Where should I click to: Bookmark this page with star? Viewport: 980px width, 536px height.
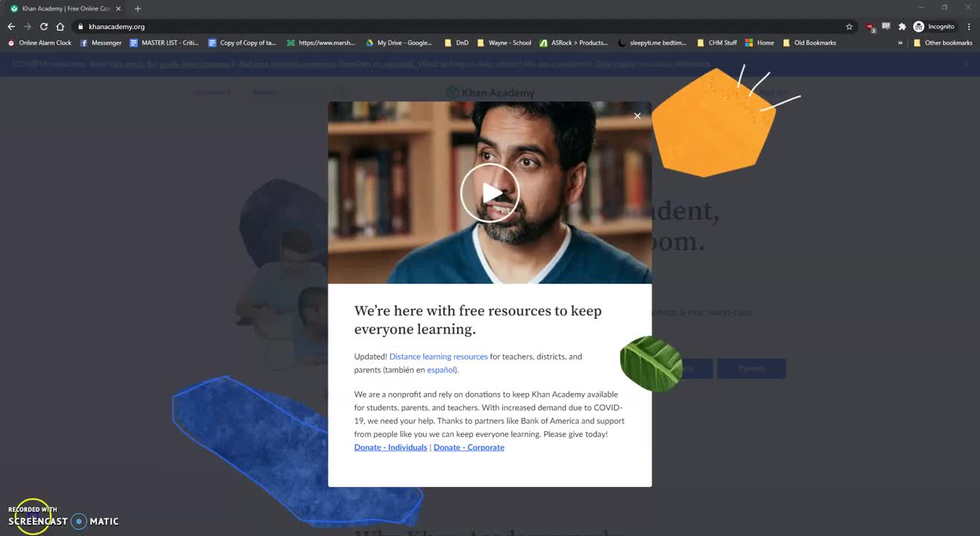point(849,26)
